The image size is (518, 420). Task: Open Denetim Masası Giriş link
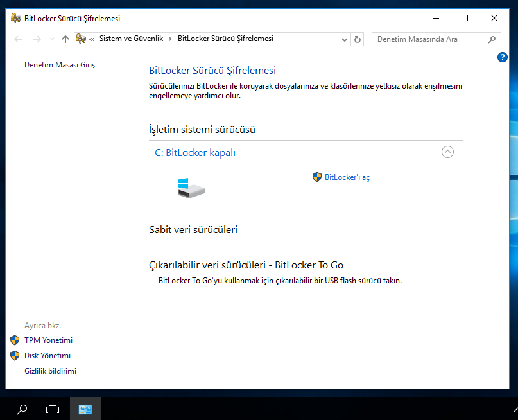tap(60, 65)
